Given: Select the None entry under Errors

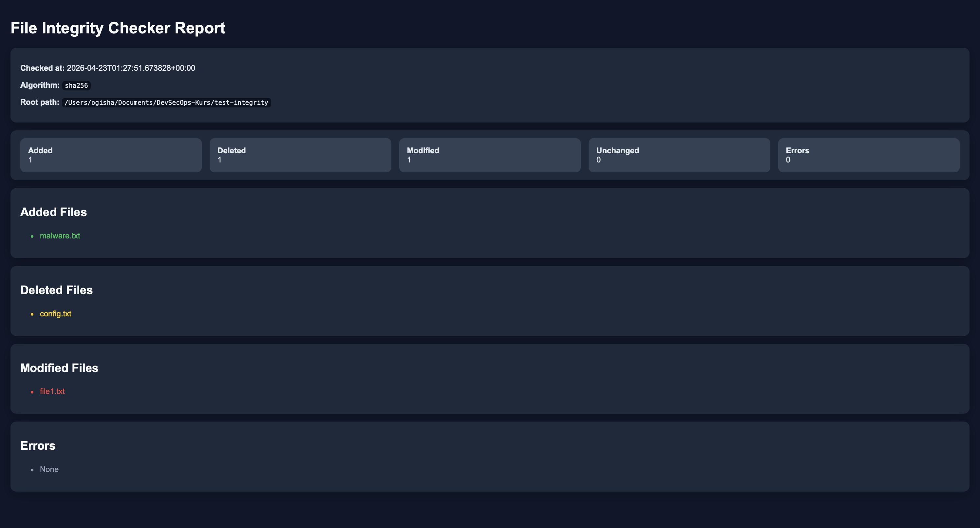Looking at the screenshot, I should tap(49, 469).
